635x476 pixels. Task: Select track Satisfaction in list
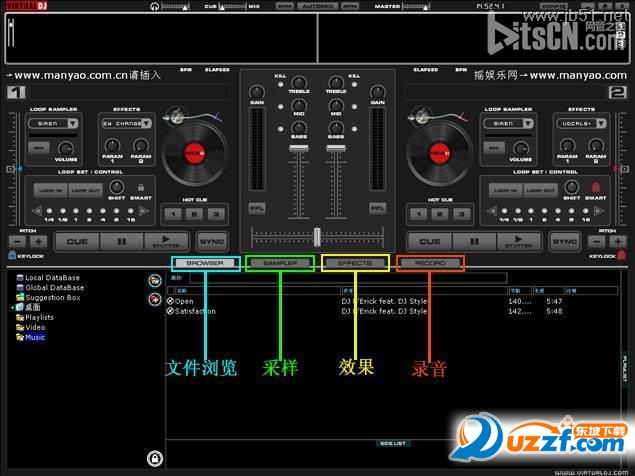point(195,311)
